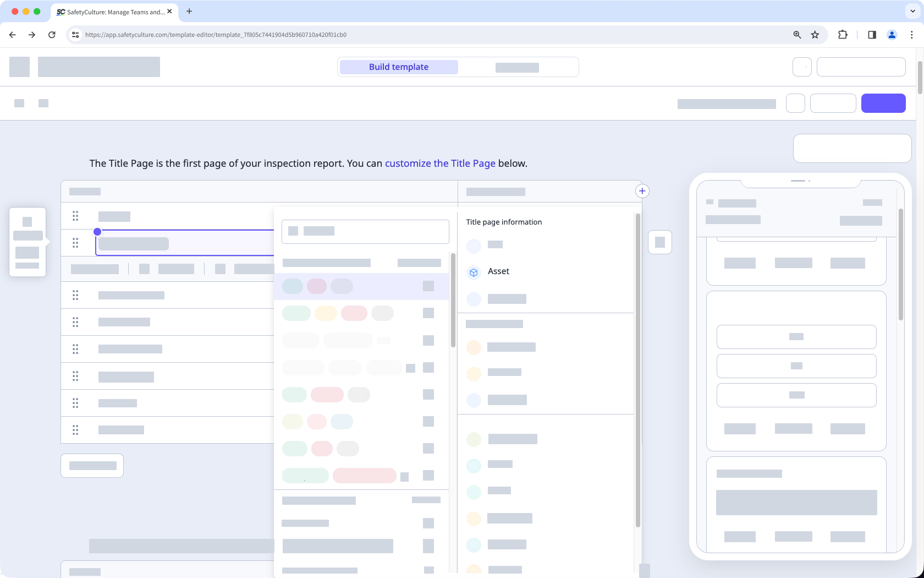Viewport: 924px width, 578px height.
Task: Click the Title page information heading
Action: [504, 222]
